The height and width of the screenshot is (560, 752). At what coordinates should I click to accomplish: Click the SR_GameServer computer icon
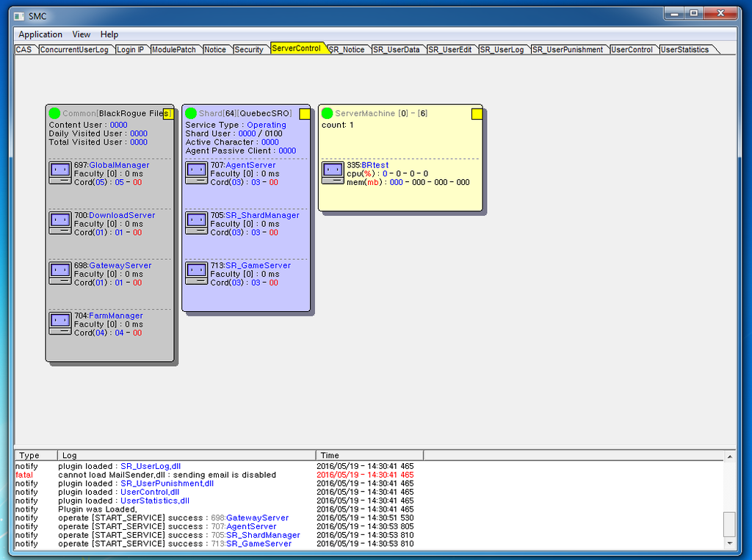[x=196, y=273]
